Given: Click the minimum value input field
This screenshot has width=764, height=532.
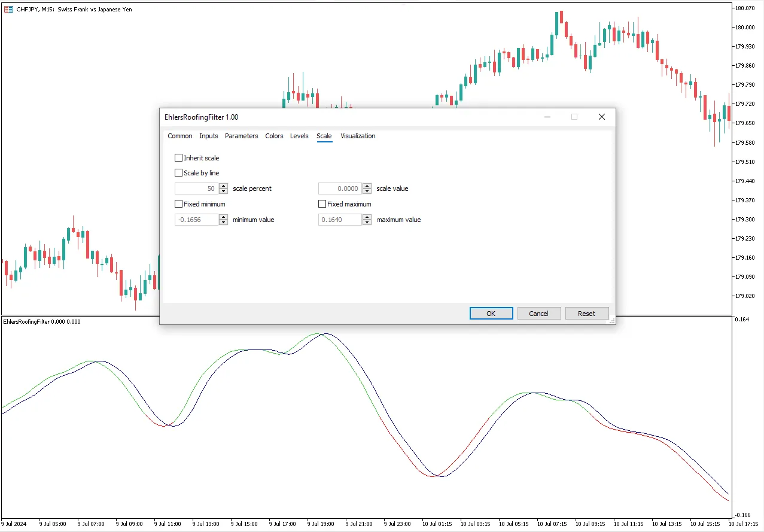Looking at the screenshot, I should [196, 220].
